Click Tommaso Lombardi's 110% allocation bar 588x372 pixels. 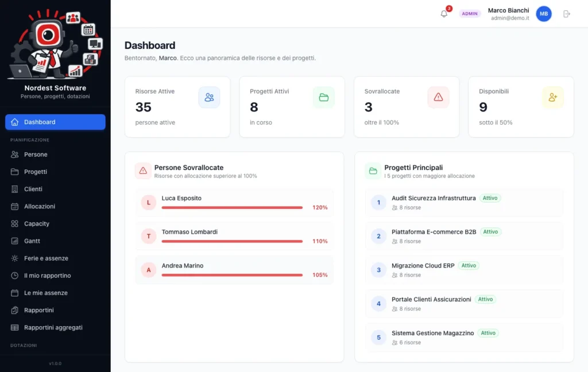[232, 241]
